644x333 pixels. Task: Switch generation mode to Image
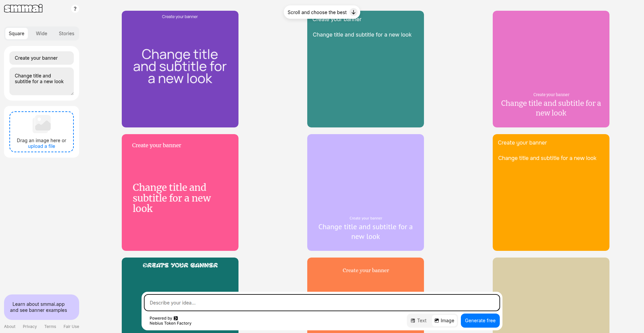coord(444,321)
